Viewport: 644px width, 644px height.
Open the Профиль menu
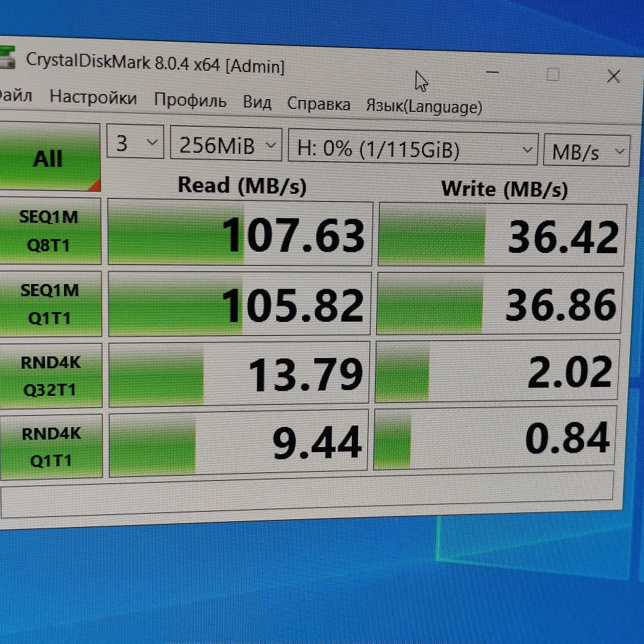[x=190, y=100]
